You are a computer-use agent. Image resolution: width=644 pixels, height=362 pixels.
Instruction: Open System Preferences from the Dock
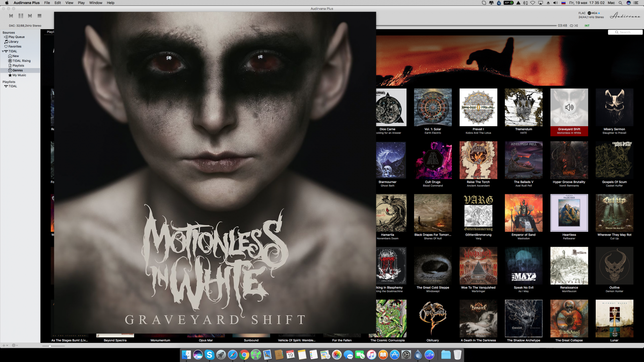coord(406,355)
